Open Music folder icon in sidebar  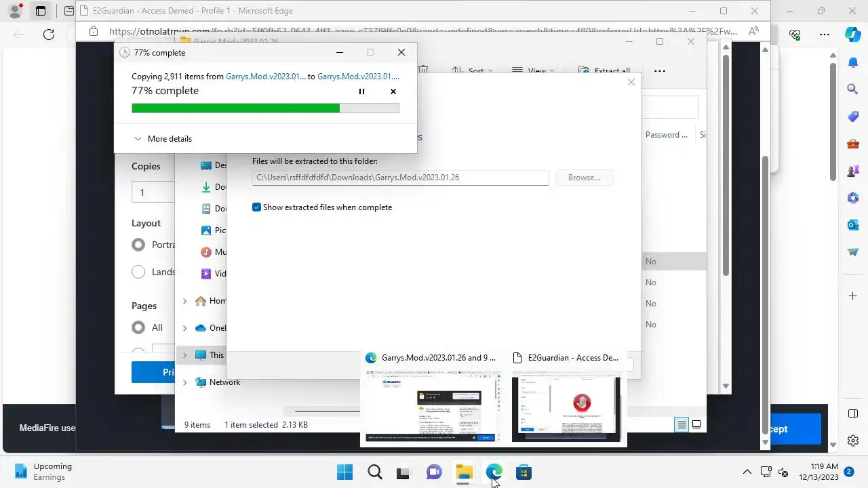coord(206,252)
